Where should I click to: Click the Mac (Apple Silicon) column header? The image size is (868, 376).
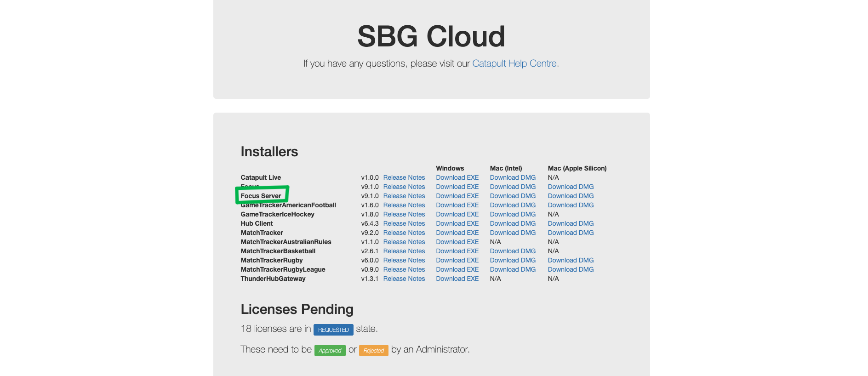pos(577,168)
